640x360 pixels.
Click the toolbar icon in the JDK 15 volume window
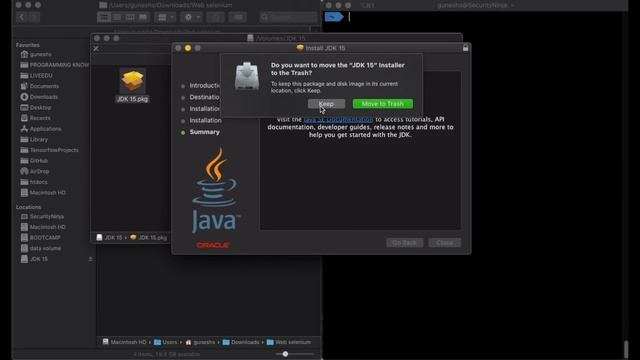(96, 49)
